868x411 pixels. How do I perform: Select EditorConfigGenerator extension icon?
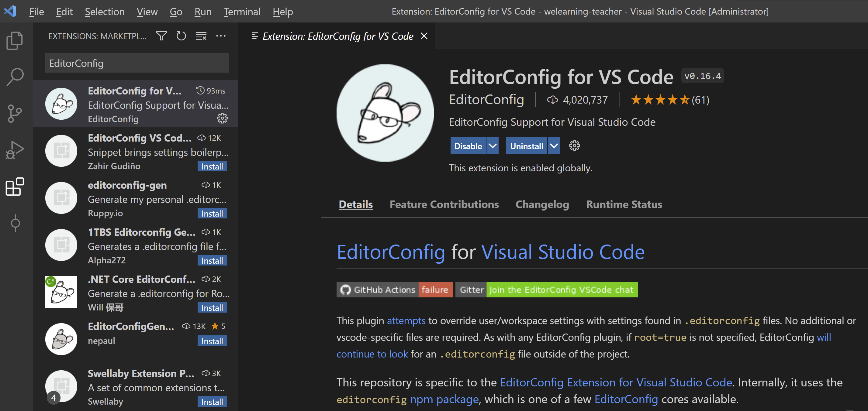(x=61, y=339)
